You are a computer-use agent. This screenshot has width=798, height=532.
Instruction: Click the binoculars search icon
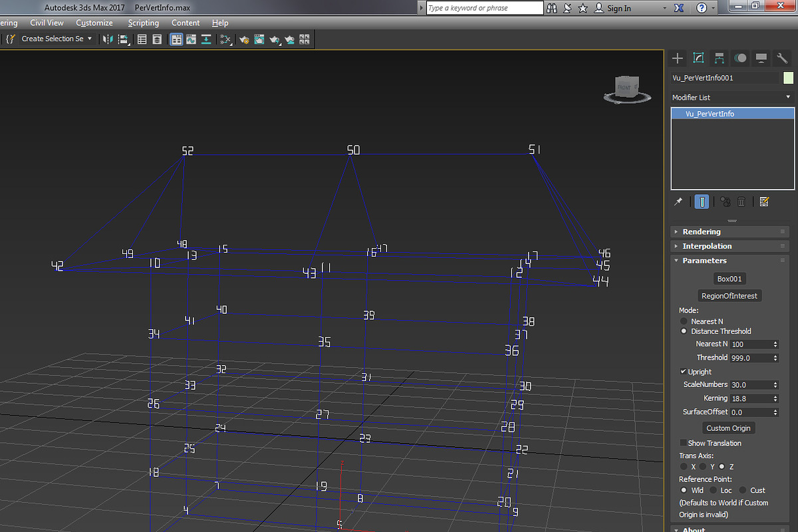[552, 8]
